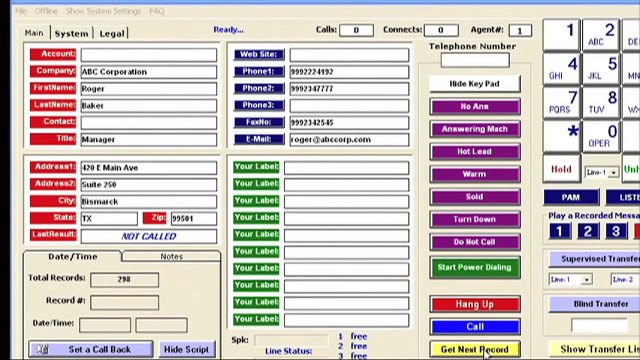640x360 pixels.
Task: Click the Account input field
Action: (149, 55)
